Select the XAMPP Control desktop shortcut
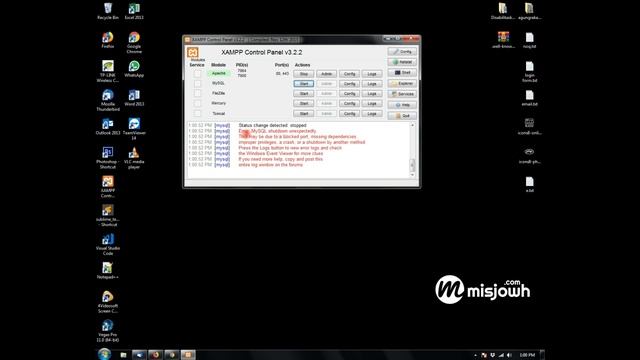The image size is (640, 360). pyautogui.click(x=108, y=187)
